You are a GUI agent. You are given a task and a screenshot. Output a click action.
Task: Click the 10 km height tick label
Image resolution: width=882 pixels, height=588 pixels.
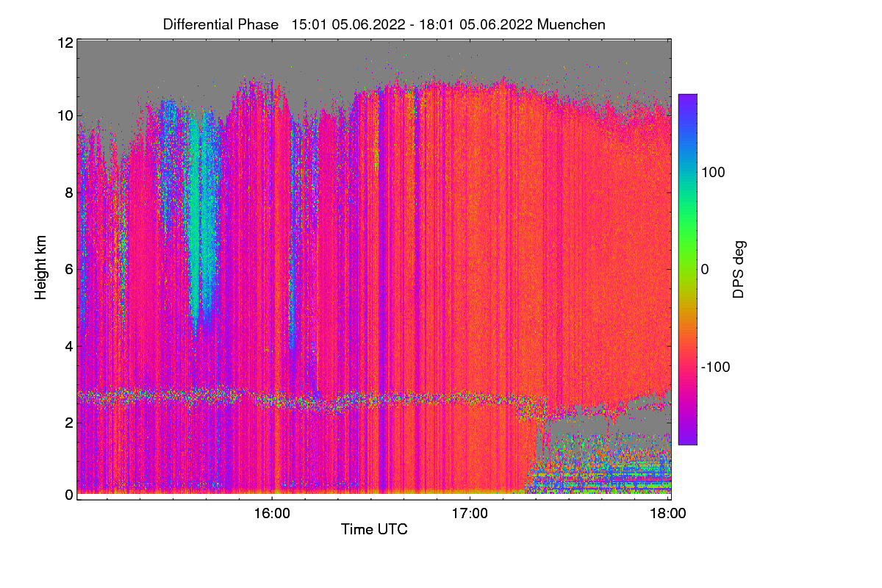65,115
